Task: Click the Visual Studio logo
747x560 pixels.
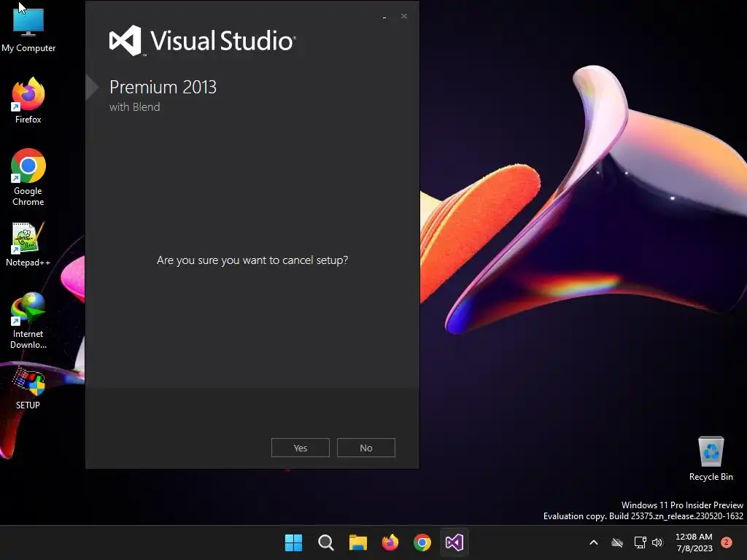Action: click(x=203, y=41)
